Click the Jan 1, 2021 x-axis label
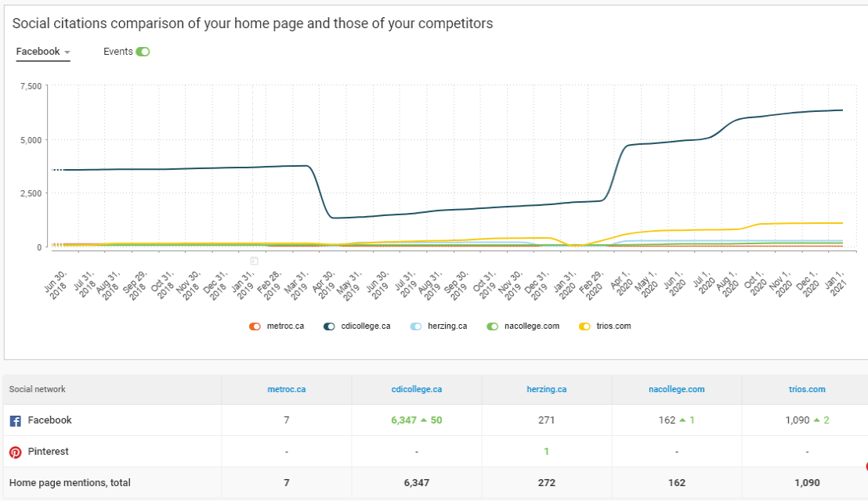The height and width of the screenshot is (501, 868). (835, 283)
